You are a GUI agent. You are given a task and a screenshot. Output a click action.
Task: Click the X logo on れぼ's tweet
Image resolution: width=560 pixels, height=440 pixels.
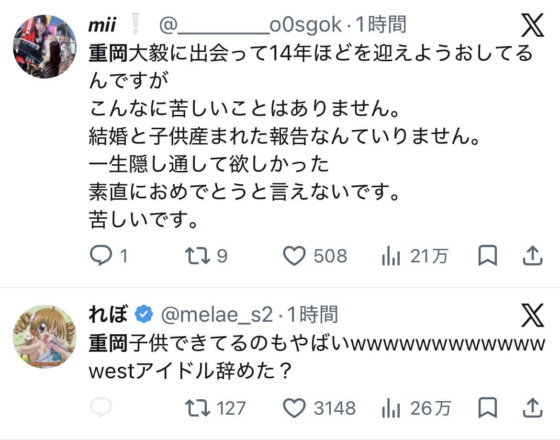pyautogui.click(x=532, y=315)
